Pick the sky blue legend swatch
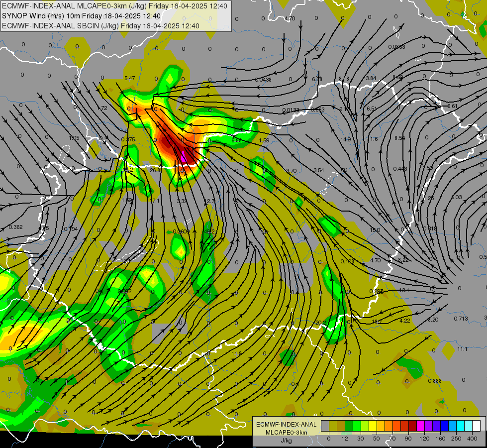The height and width of the screenshot is (448, 487). click(453, 426)
